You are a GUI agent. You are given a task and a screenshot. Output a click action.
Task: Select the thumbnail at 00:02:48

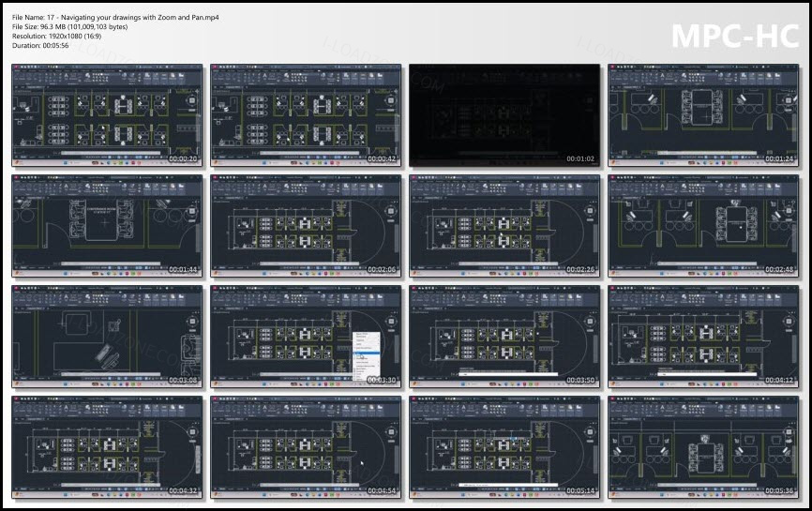point(703,226)
